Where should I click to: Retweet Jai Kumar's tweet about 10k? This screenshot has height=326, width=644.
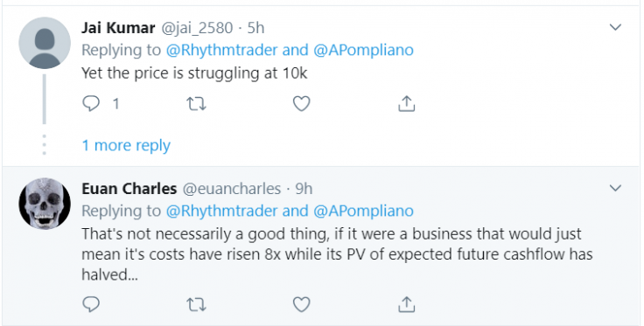[196, 104]
